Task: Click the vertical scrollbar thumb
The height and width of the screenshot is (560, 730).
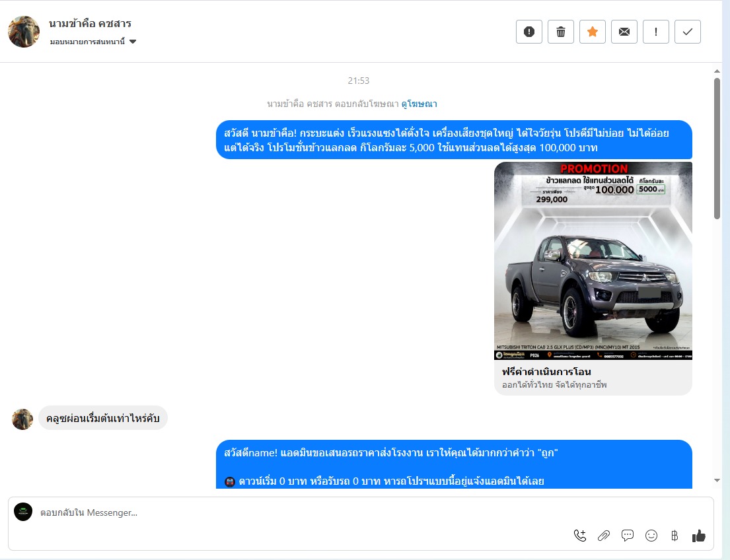Action: click(717, 148)
